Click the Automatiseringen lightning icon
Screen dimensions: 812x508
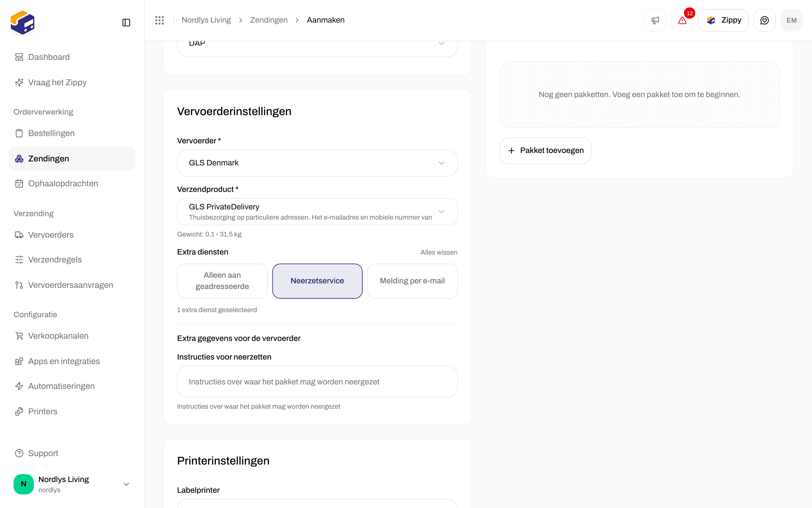[x=19, y=386]
